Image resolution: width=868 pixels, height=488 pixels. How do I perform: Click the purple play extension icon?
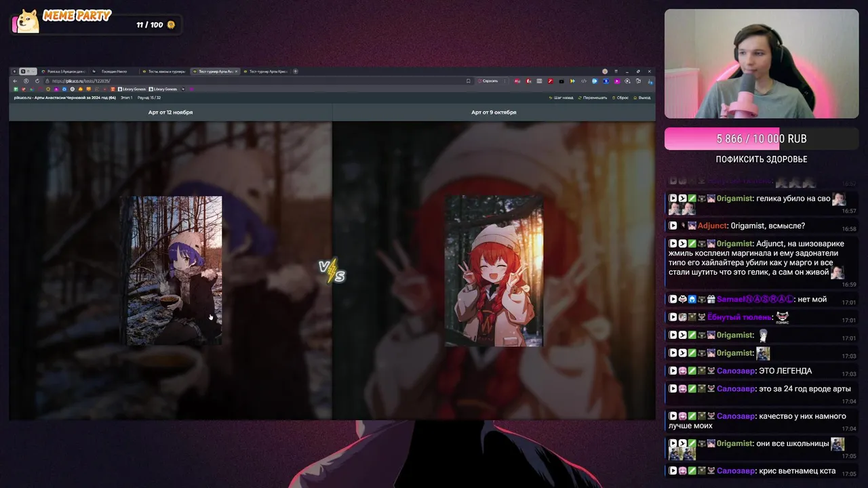pyautogui.click(x=617, y=81)
